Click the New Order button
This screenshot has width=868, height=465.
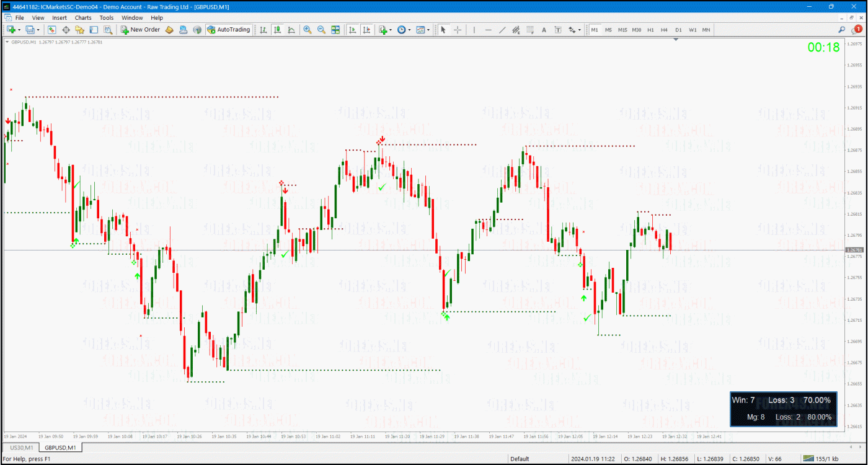tap(141, 30)
